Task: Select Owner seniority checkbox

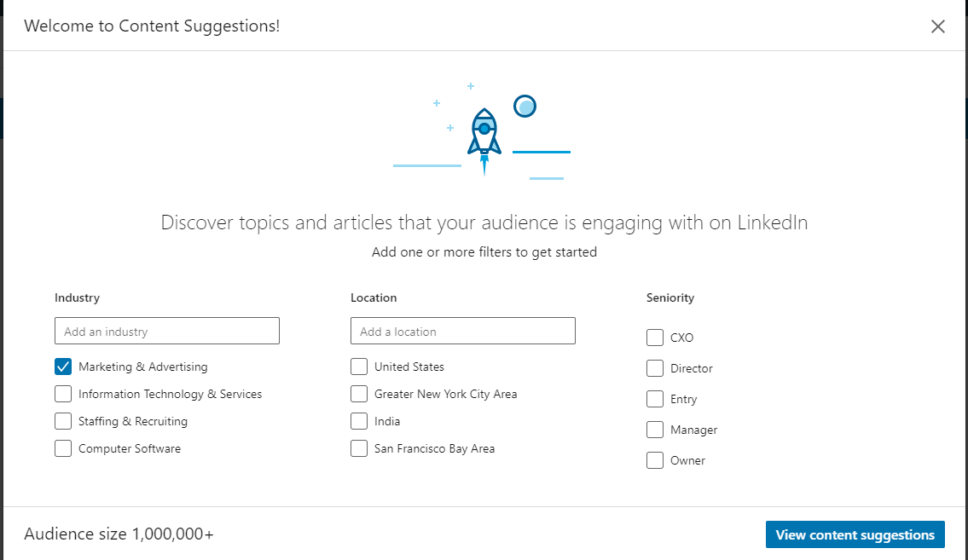Action: click(655, 461)
